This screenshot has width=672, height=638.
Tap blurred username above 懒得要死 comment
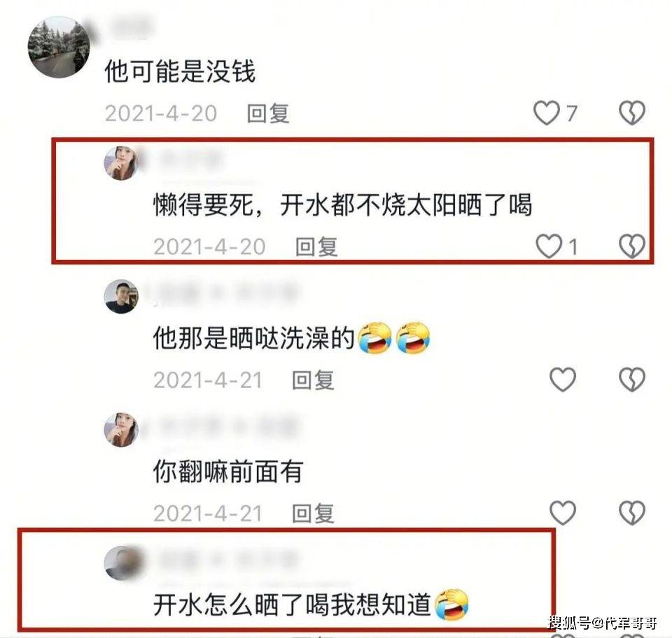(190, 160)
